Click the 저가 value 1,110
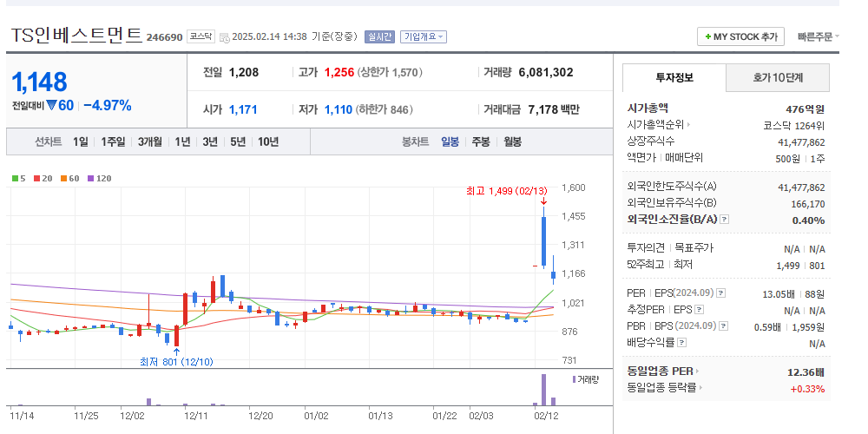The height and width of the screenshot is (434, 868). pos(338,109)
